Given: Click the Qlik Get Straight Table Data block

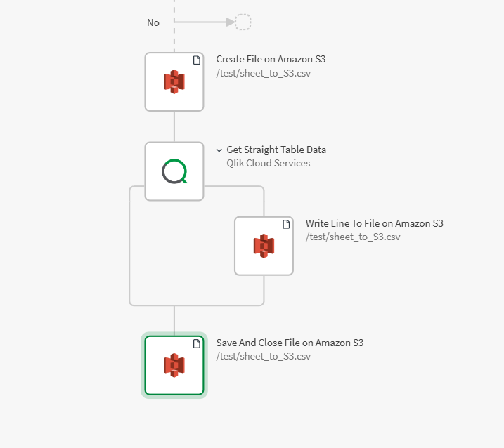Looking at the screenshot, I should [x=174, y=171].
